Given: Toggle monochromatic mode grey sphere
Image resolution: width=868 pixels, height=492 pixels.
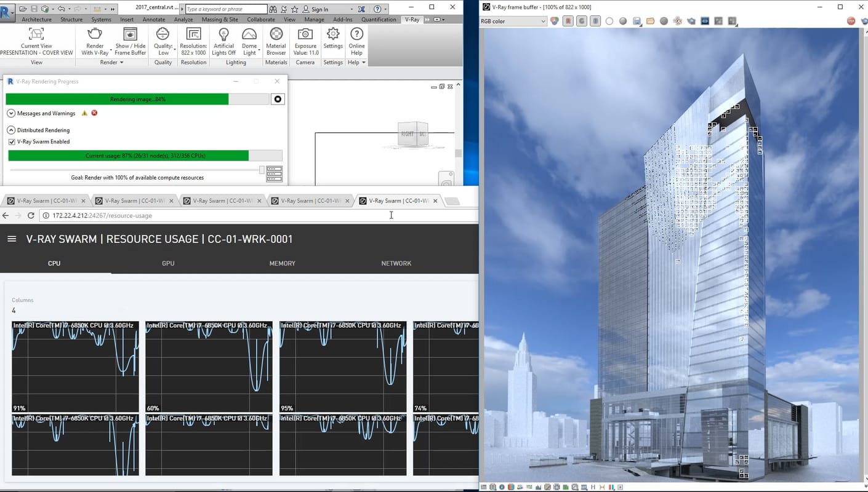Looking at the screenshot, I should coord(623,21).
